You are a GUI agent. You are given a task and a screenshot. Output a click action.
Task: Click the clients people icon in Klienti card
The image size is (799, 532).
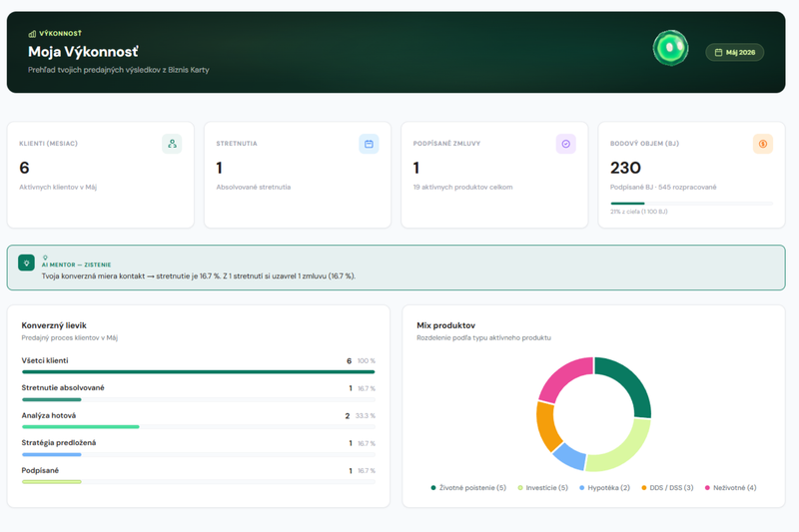pos(172,144)
